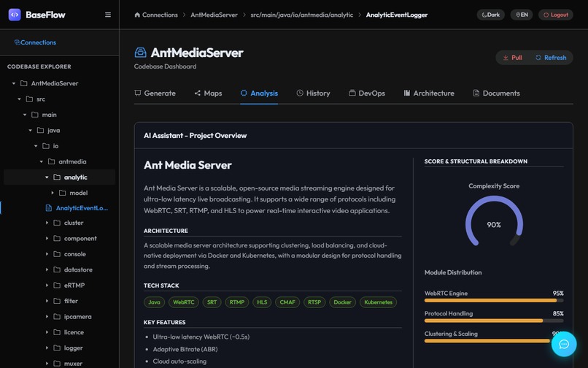Click the History clock icon
This screenshot has height=368, width=588.
(300, 93)
